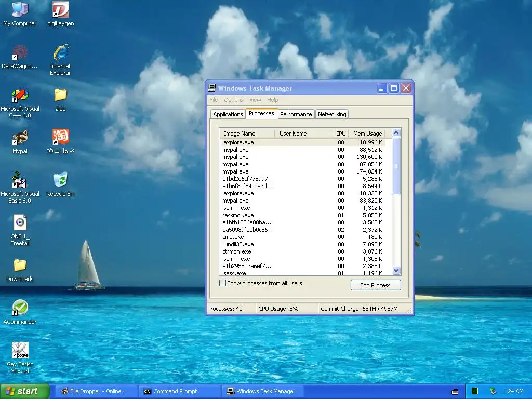Select the Downloads folder icon

(x=20, y=270)
